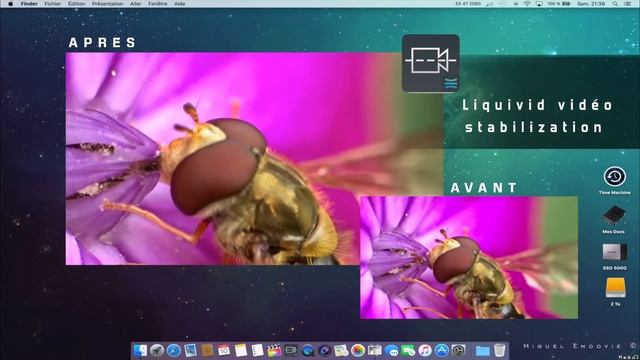Open the App Store icon in Dock
The height and width of the screenshot is (360, 640).
coord(442,350)
